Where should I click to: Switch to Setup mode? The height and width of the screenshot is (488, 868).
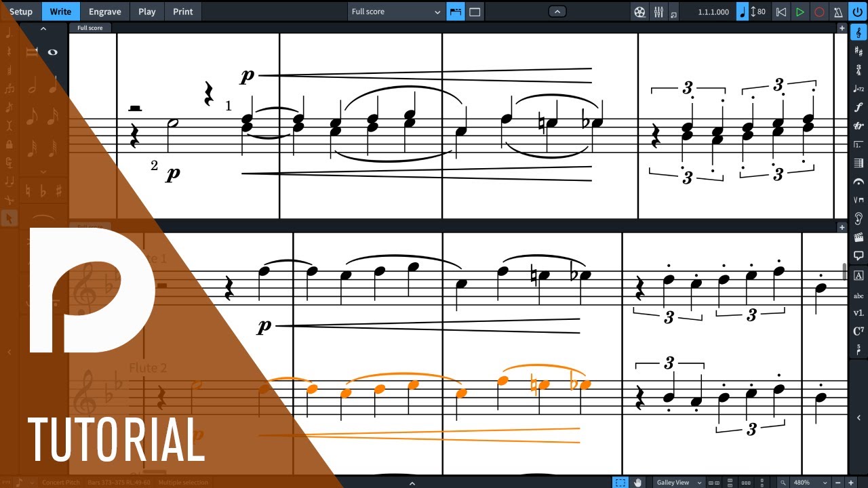[20, 12]
